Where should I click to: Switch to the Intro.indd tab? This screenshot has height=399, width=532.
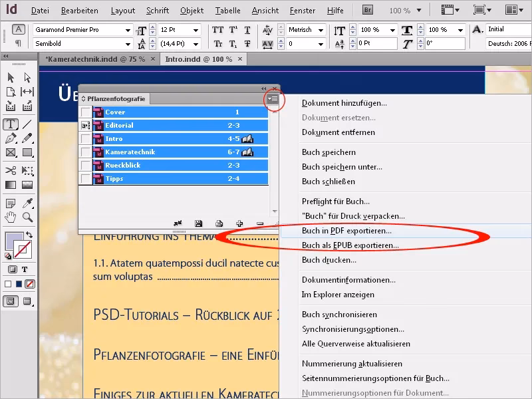pos(199,59)
